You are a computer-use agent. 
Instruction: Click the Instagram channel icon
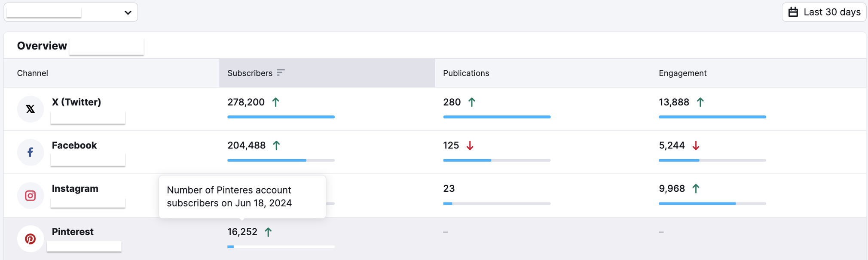coord(30,196)
